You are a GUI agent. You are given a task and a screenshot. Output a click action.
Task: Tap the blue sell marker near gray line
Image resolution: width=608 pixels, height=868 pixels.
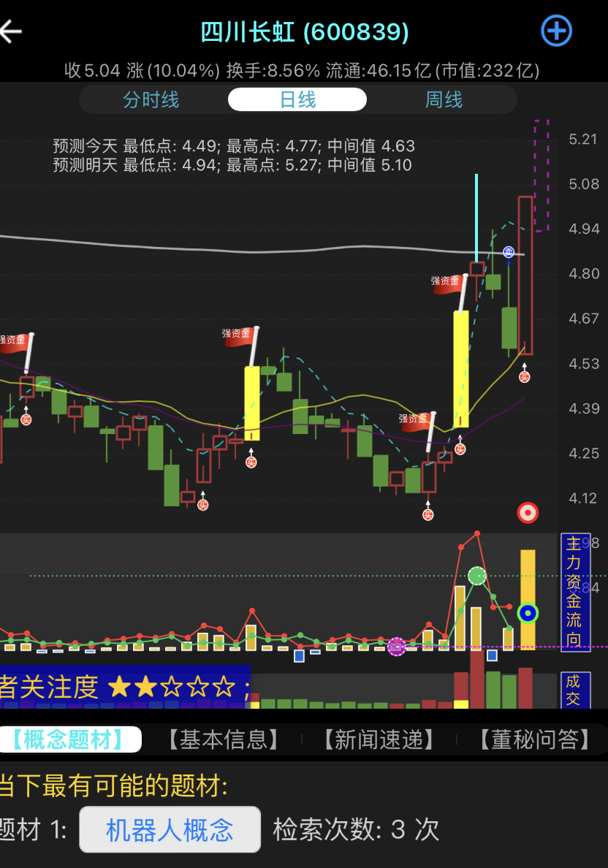click(509, 252)
